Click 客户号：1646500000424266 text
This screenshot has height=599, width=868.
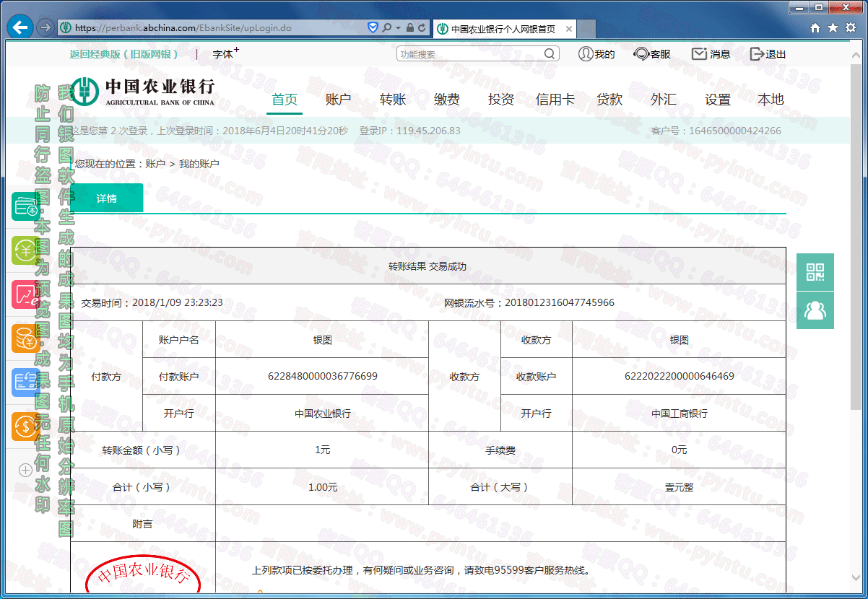[x=716, y=131]
